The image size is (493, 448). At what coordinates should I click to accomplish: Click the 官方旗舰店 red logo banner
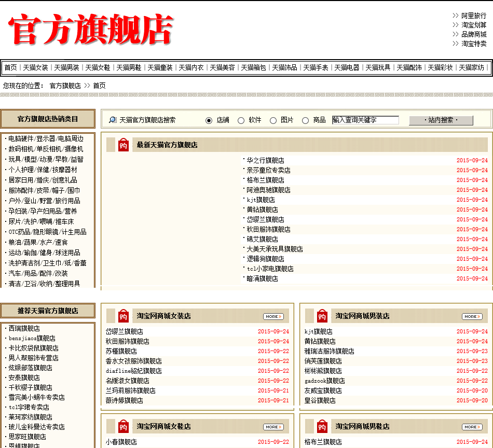point(91,29)
